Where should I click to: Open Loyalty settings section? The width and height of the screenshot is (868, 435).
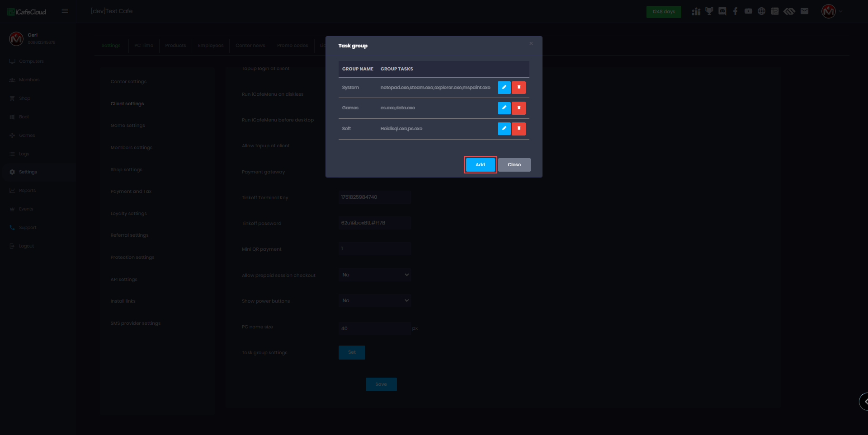pos(129,214)
